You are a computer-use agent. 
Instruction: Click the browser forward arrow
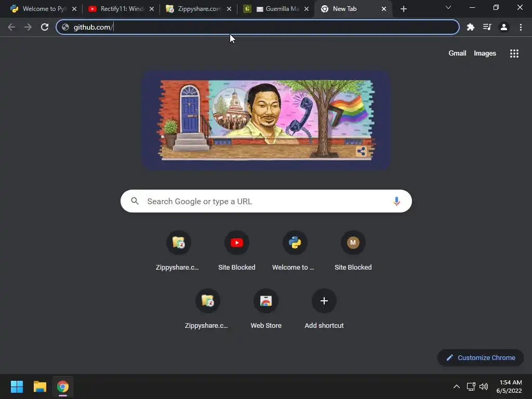(x=28, y=27)
